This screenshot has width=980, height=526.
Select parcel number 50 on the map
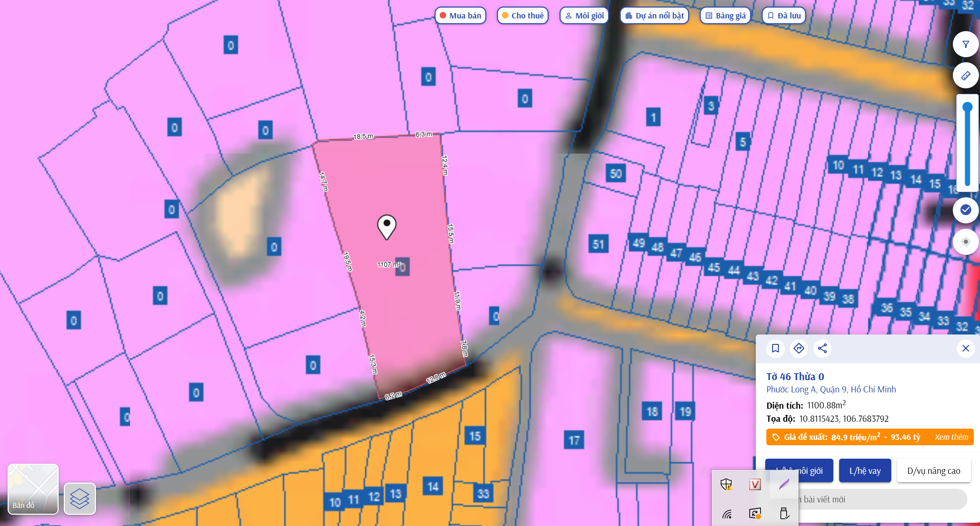point(616,174)
